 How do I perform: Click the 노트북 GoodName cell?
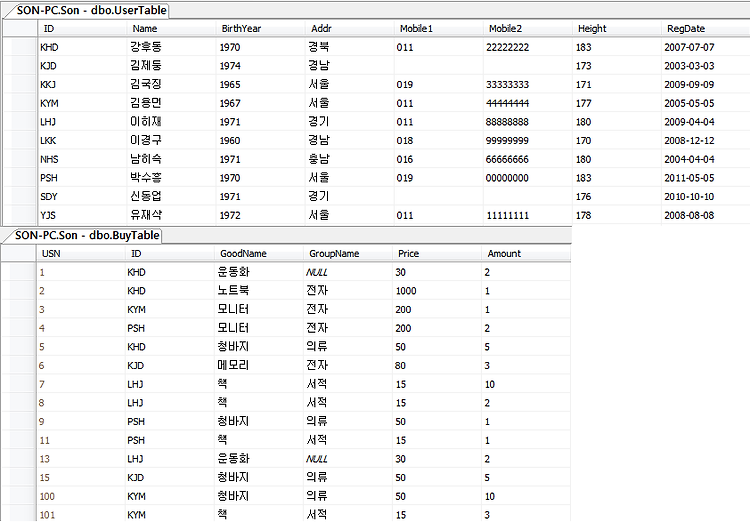tap(258, 290)
